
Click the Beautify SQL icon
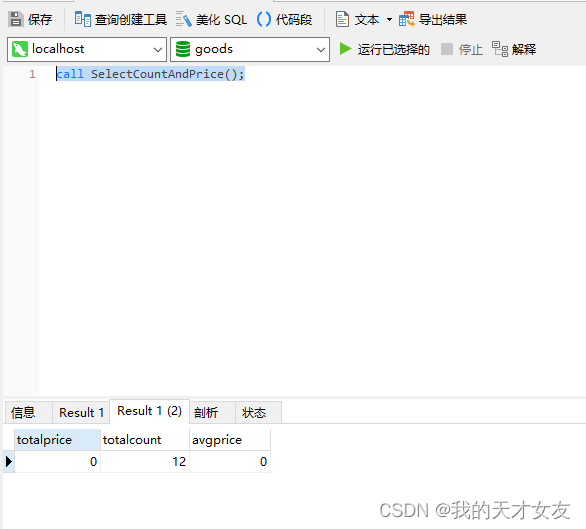[183, 19]
